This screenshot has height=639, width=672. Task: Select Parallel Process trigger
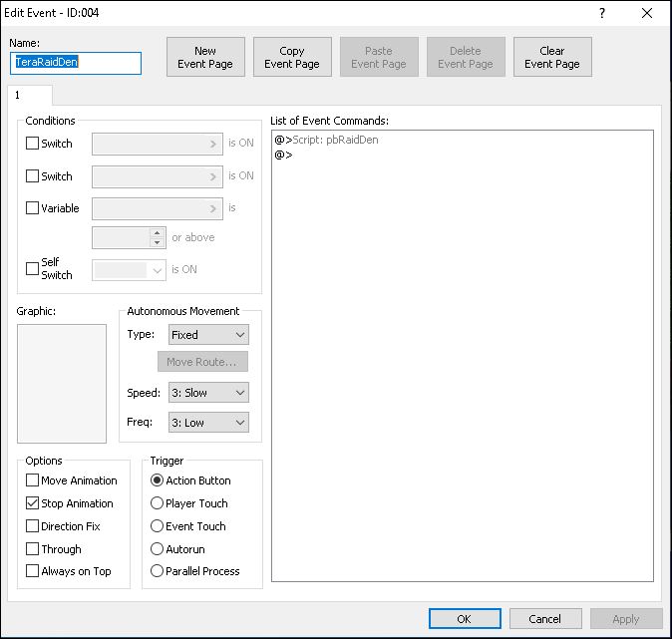click(x=158, y=572)
